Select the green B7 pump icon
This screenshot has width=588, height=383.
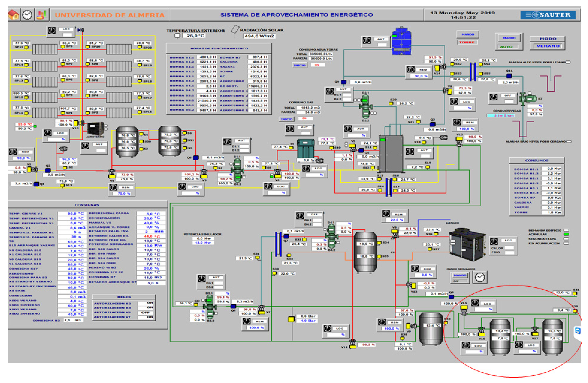click(x=528, y=98)
